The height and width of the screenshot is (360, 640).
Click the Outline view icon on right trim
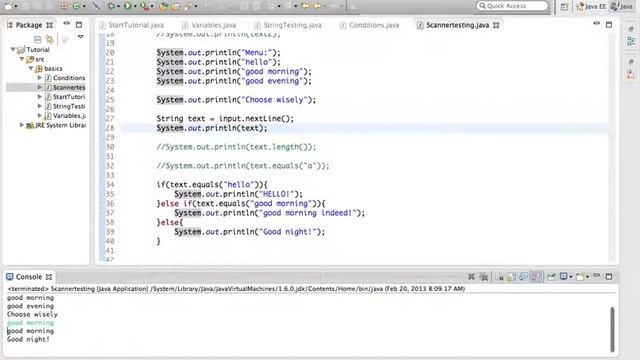tap(631, 41)
